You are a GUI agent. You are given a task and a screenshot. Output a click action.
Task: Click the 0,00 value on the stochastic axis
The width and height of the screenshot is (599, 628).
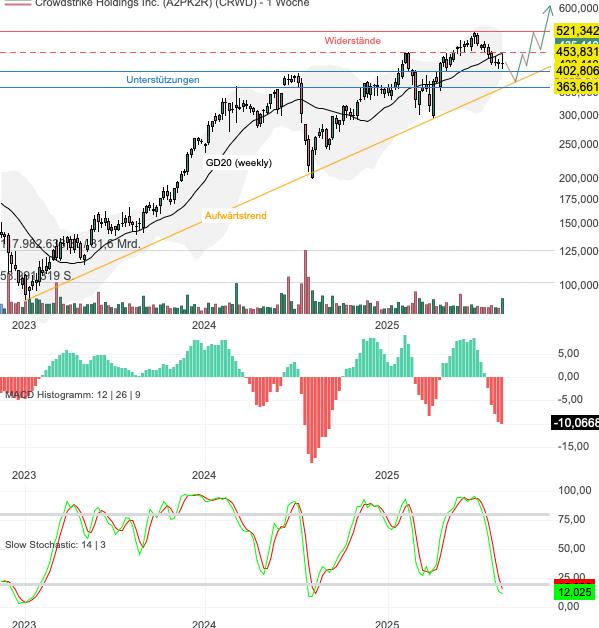pos(568,606)
